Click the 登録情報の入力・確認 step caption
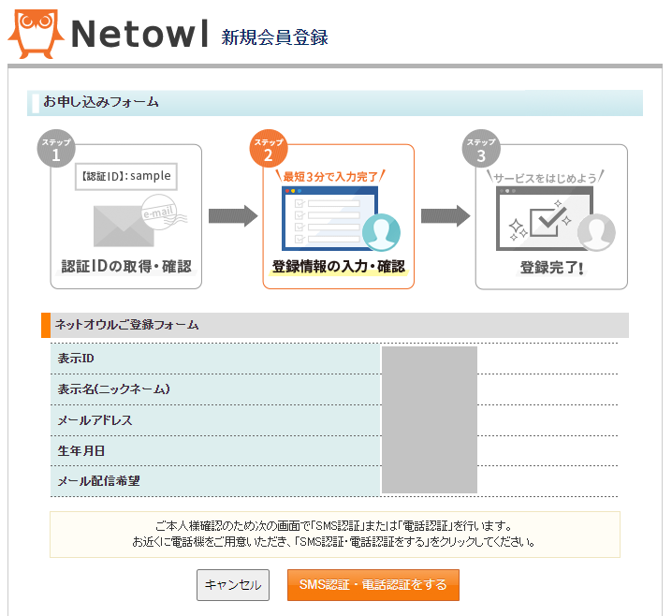 (x=339, y=266)
